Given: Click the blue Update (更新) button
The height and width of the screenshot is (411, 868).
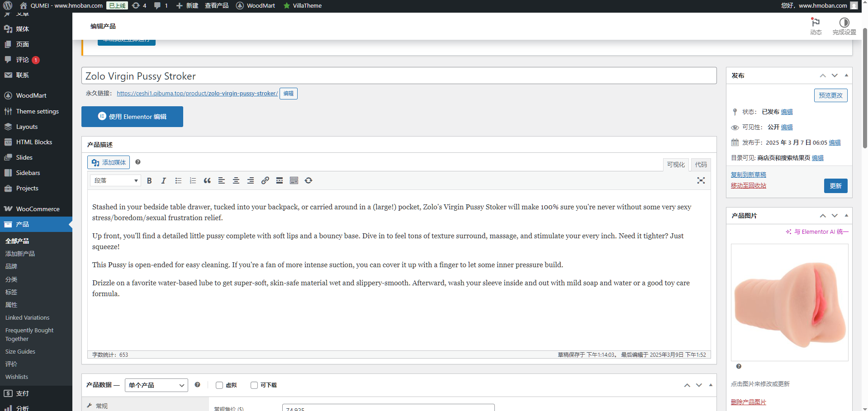Looking at the screenshot, I should [835, 186].
